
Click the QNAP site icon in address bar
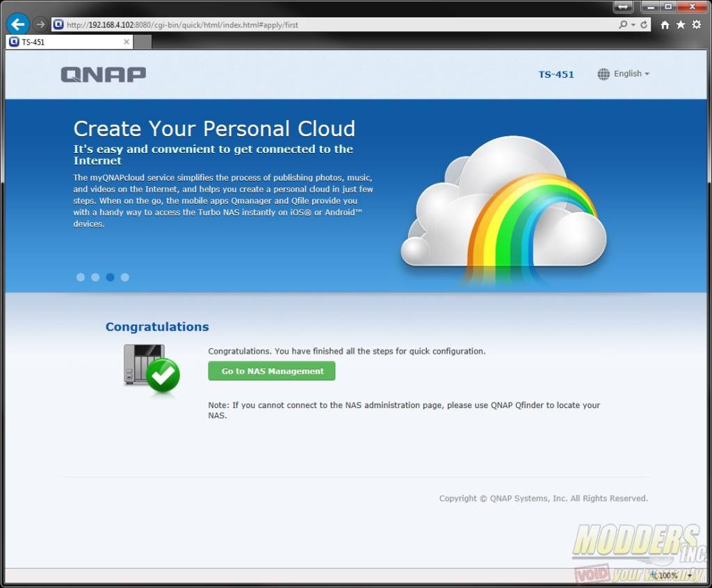pyautogui.click(x=58, y=24)
